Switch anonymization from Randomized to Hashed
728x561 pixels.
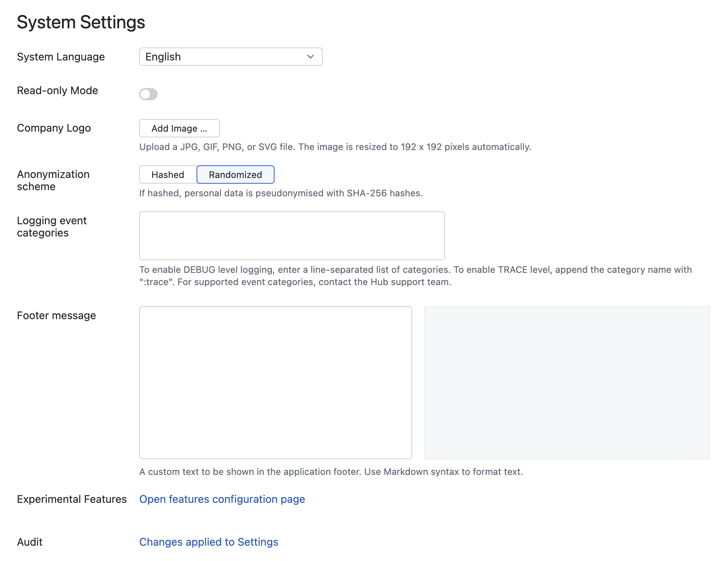point(168,174)
